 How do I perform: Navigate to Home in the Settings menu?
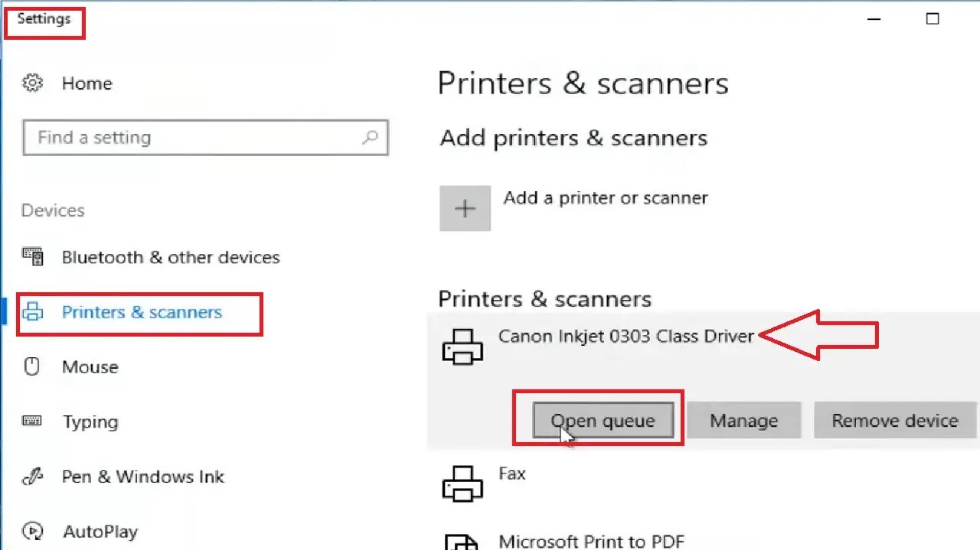pyautogui.click(x=87, y=83)
